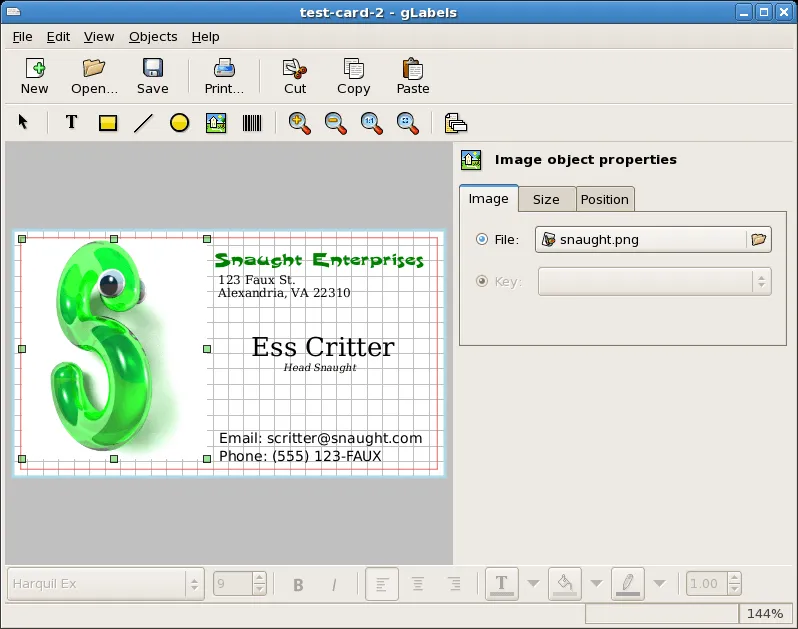Screen dimensions: 798x629
Task: Select the Text tool
Action: coord(71,123)
